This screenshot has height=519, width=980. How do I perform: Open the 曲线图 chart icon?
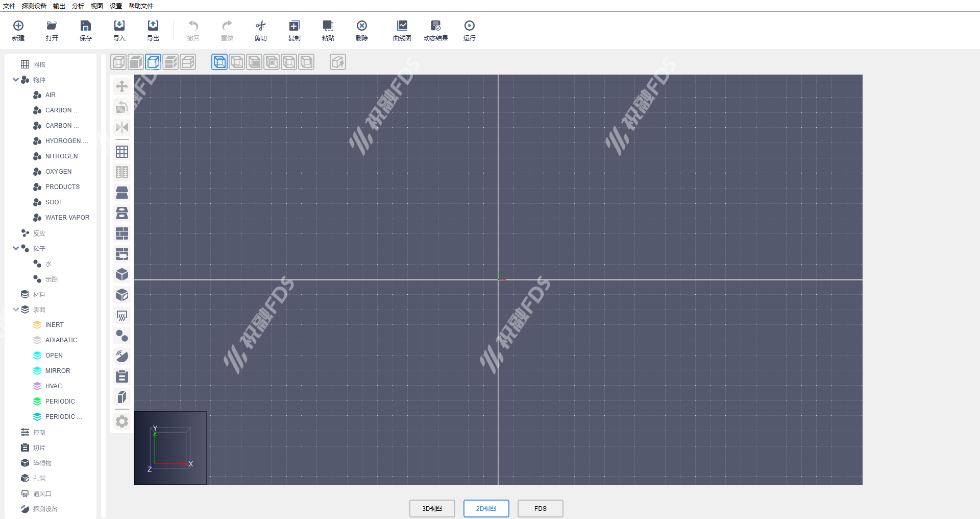tap(402, 31)
